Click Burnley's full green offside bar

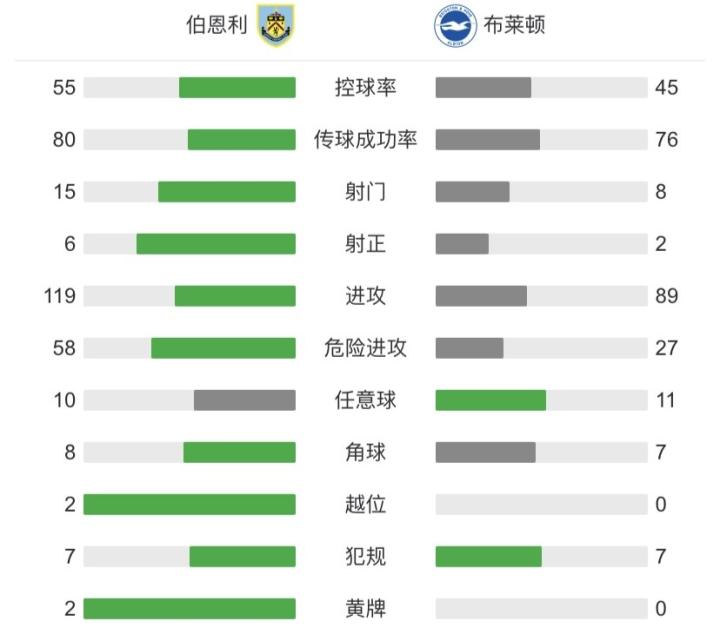click(x=189, y=504)
